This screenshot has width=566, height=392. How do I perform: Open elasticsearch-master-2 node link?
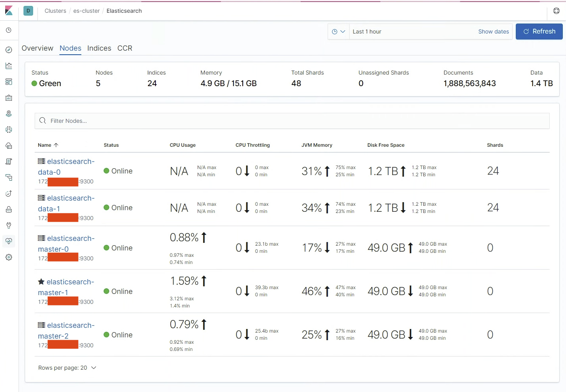(66, 331)
